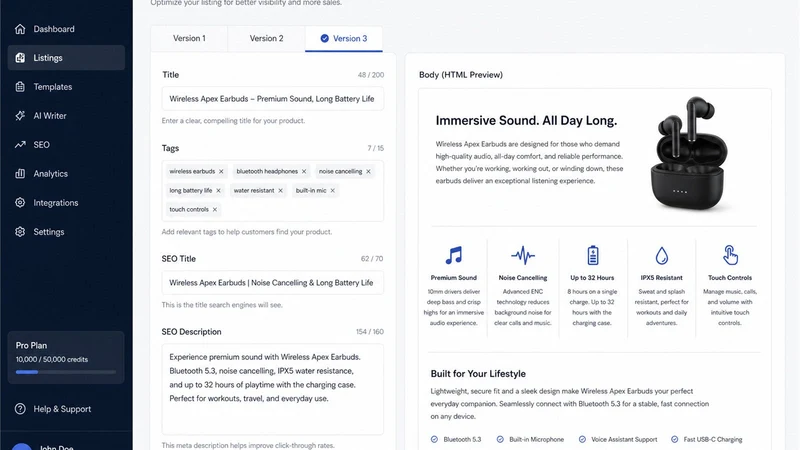The image size is (800, 450).
Task: Click the '7 / 15' tags counter
Action: tap(376, 148)
